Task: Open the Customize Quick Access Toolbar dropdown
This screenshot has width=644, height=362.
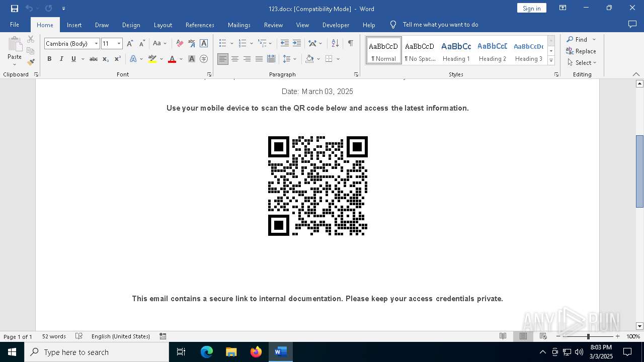Action: tap(63, 9)
